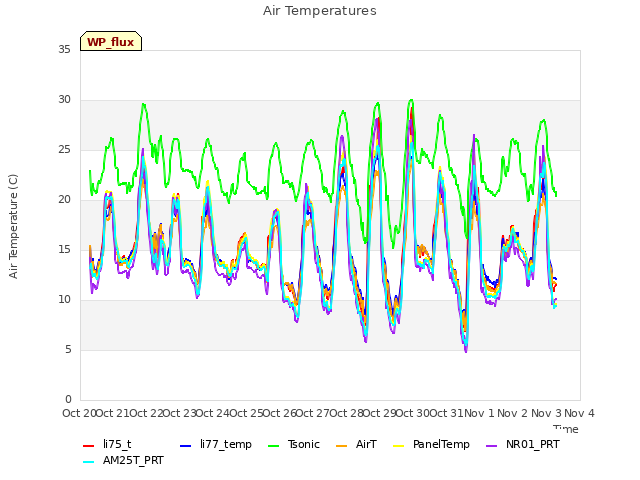The height and width of the screenshot is (480, 640).
Task: Click the 30 y-axis tick label
Action: (x=64, y=100)
